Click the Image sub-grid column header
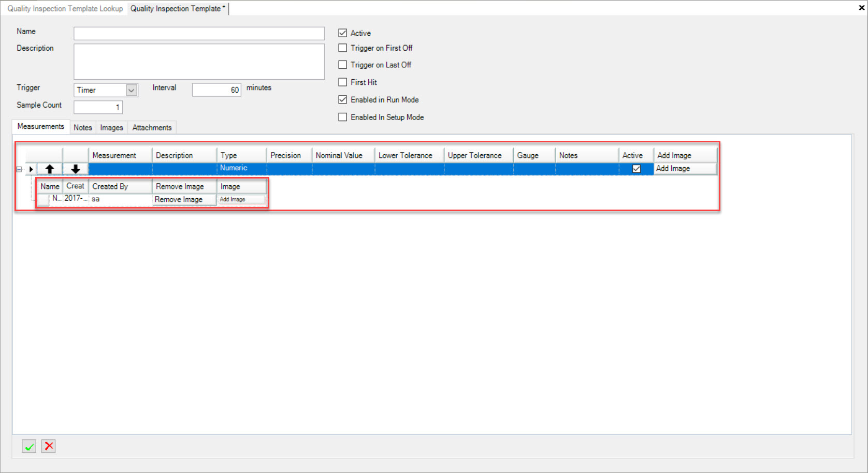The width and height of the screenshot is (868, 473). [241, 186]
